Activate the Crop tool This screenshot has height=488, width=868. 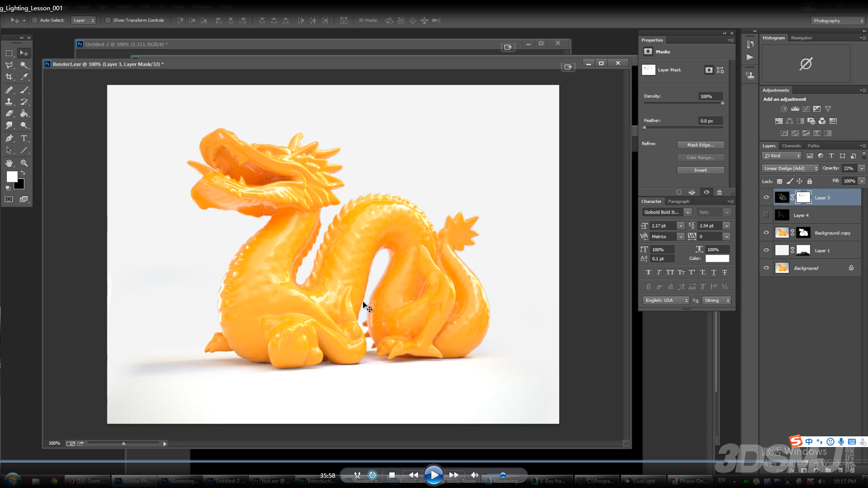pyautogui.click(x=9, y=77)
